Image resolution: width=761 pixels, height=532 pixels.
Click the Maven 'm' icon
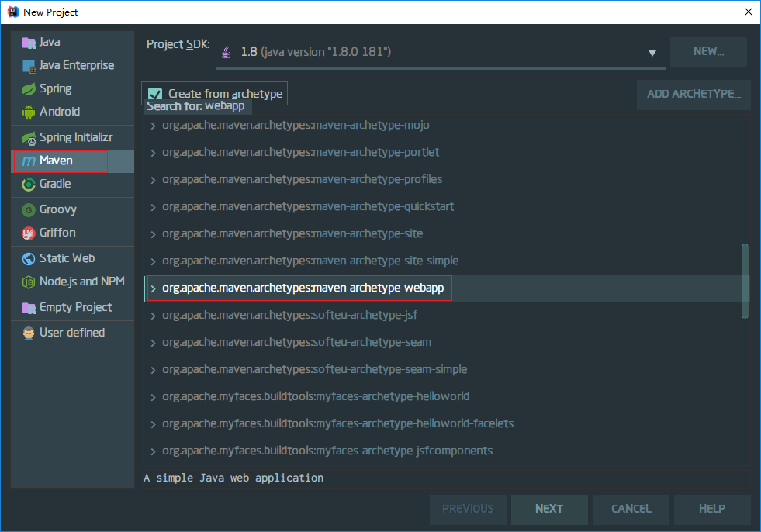29,161
